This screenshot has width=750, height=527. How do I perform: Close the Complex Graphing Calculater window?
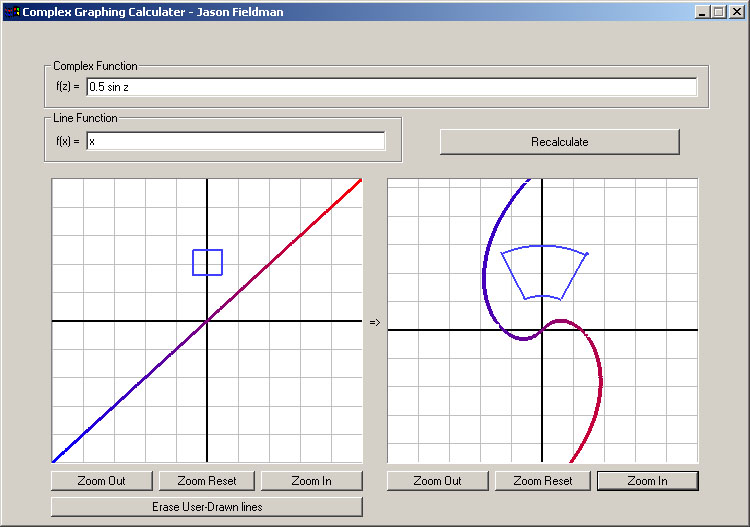pyautogui.click(x=737, y=12)
